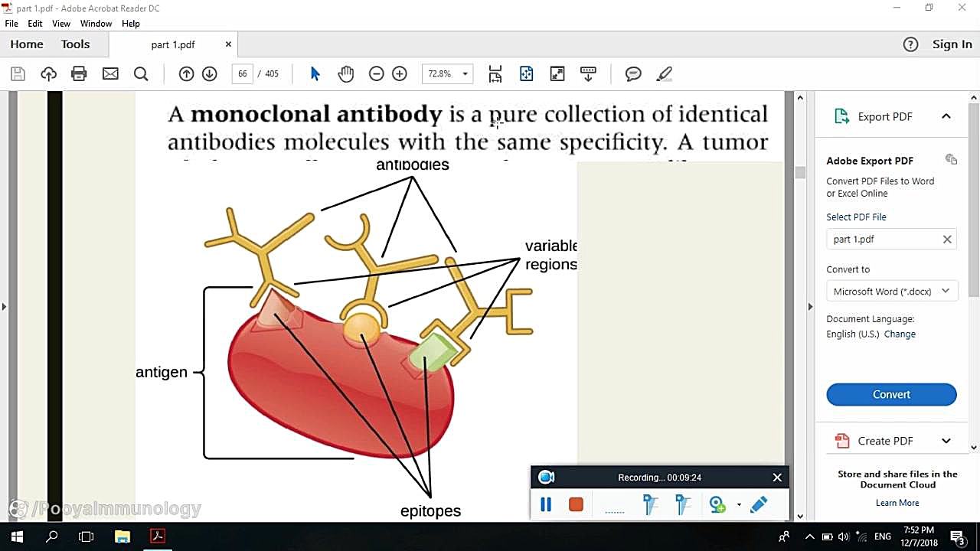Click the Zoom out minus icon
The height and width of the screenshot is (551, 980).
[376, 73]
